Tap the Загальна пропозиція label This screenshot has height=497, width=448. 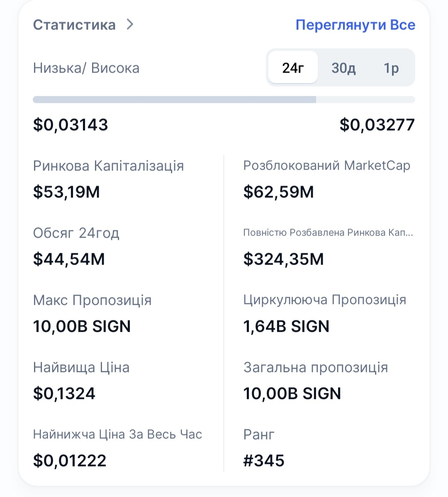tap(316, 368)
